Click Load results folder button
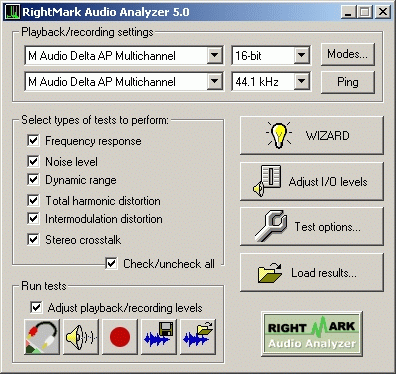The height and width of the screenshot is (374, 396). pos(312,272)
